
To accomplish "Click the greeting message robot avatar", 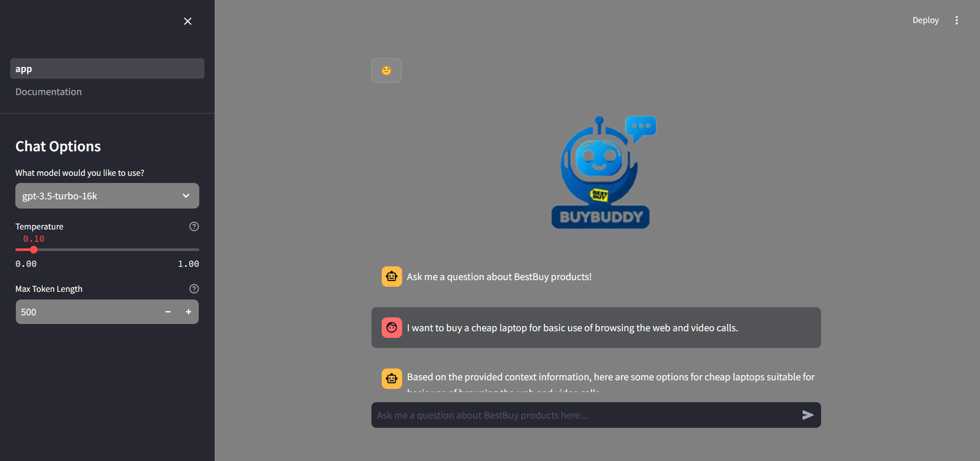I will [x=392, y=276].
